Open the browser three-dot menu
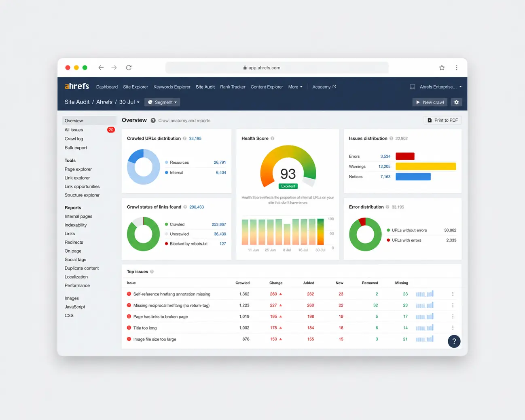The height and width of the screenshot is (420, 525). tap(457, 68)
